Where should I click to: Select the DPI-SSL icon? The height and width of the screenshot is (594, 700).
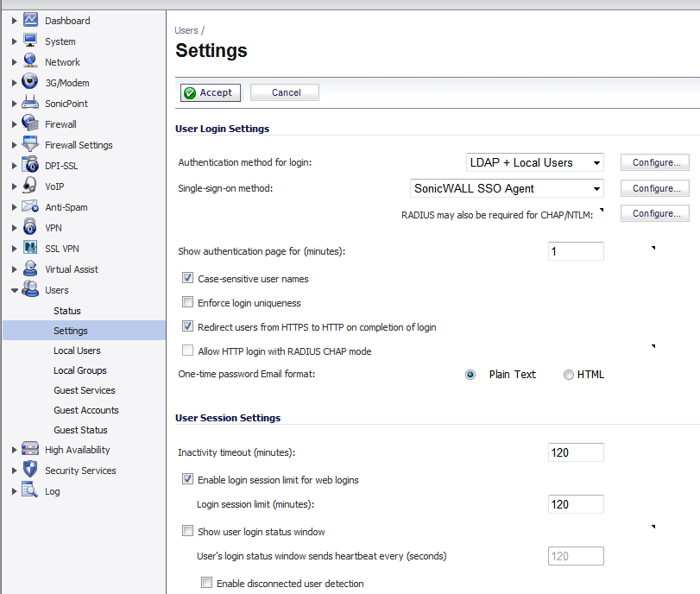27,165
